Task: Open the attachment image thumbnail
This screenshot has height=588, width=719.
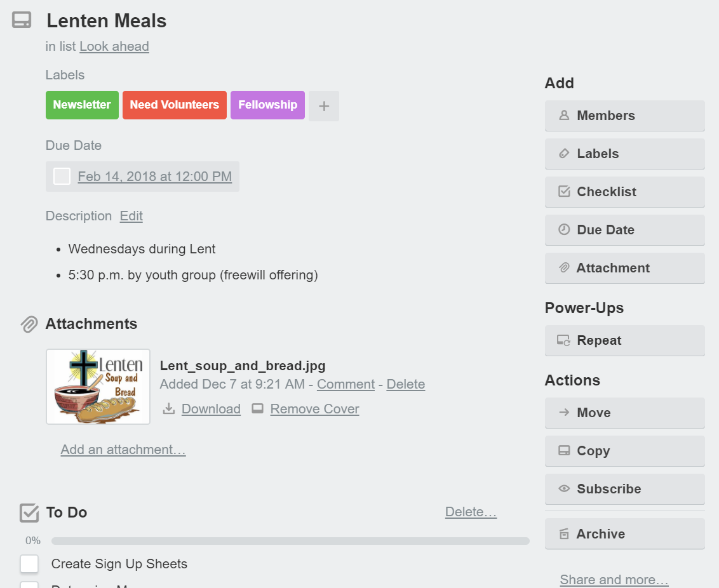Action: [x=98, y=386]
